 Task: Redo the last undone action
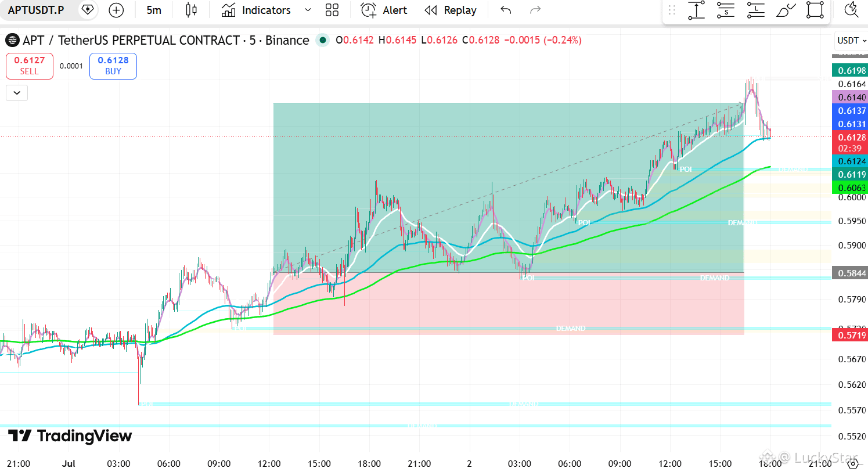coord(535,10)
